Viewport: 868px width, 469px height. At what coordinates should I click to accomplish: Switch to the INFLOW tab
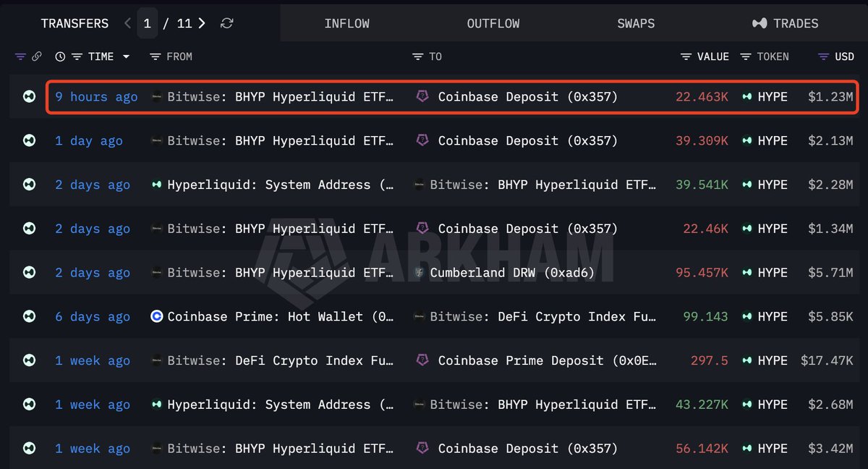pos(346,23)
